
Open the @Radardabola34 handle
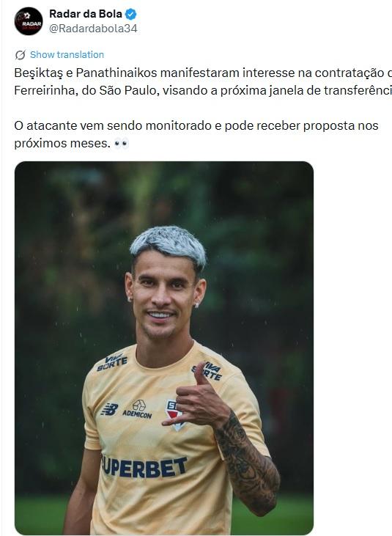tap(93, 29)
